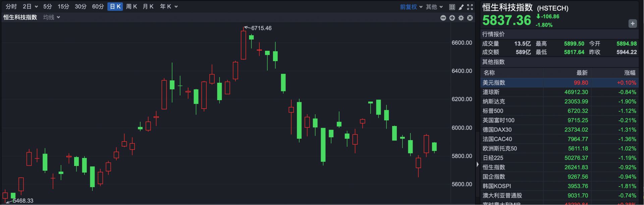The image size is (644, 205).
Task: Select the 月K monthly chart tab
Action: click(x=148, y=7)
